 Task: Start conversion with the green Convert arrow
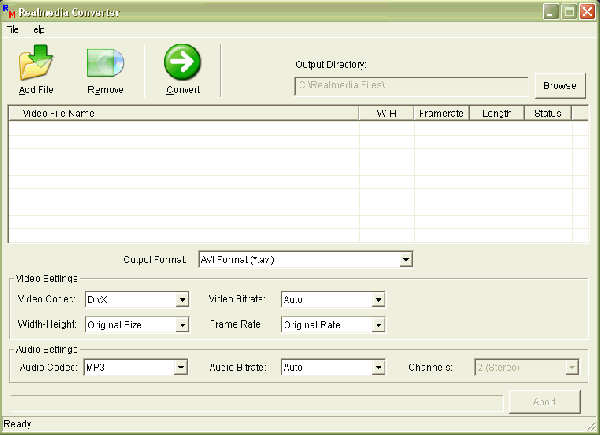click(x=183, y=62)
